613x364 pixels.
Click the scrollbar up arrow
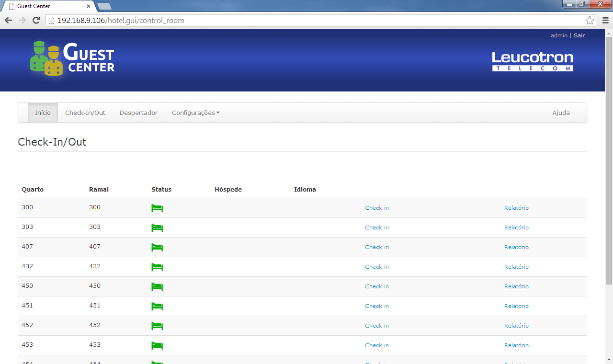[x=609, y=33]
